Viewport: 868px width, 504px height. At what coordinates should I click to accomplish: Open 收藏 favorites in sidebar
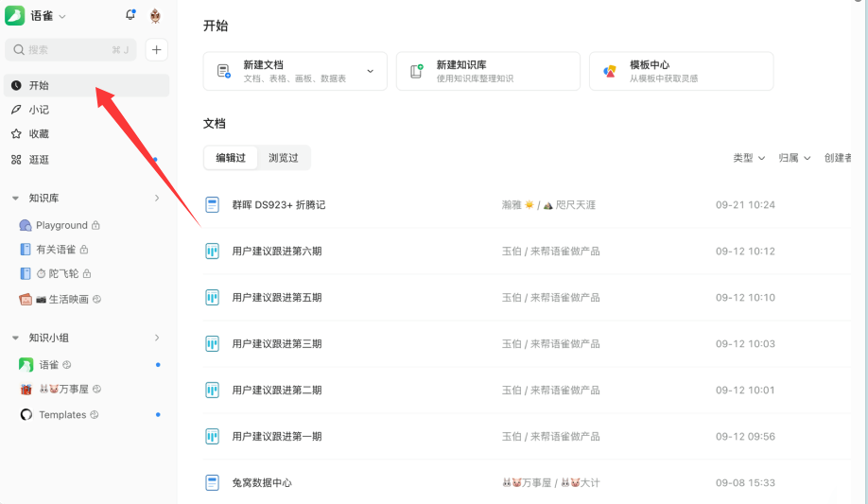tap(39, 134)
